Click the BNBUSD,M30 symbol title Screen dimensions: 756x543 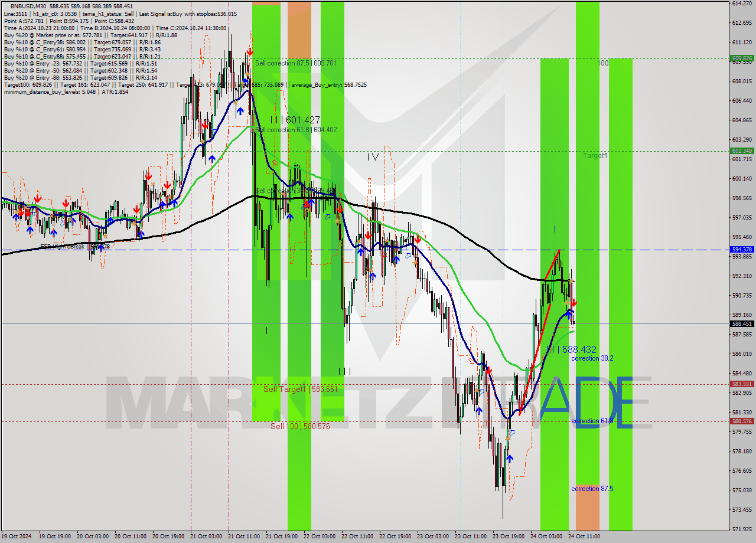(29, 6)
